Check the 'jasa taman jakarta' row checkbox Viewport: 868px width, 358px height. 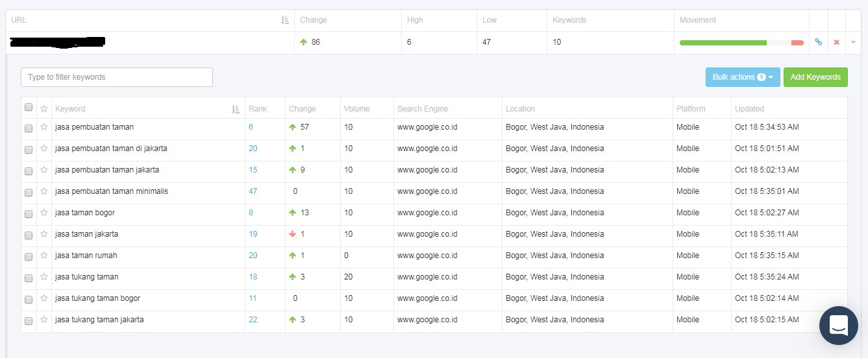(x=29, y=235)
